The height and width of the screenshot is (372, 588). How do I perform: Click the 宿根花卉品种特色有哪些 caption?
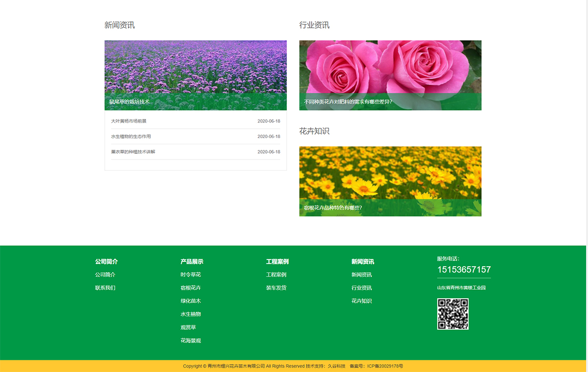(333, 208)
